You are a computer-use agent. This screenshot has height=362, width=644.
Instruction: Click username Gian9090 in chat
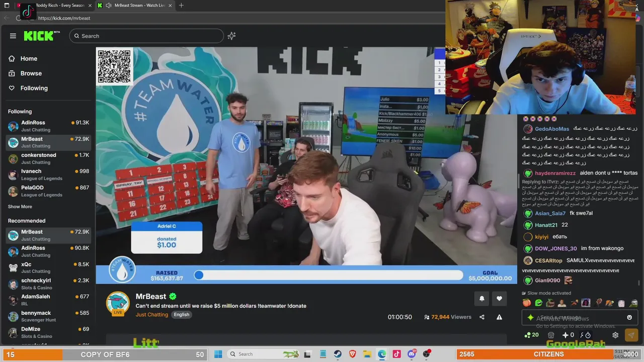pyautogui.click(x=547, y=281)
